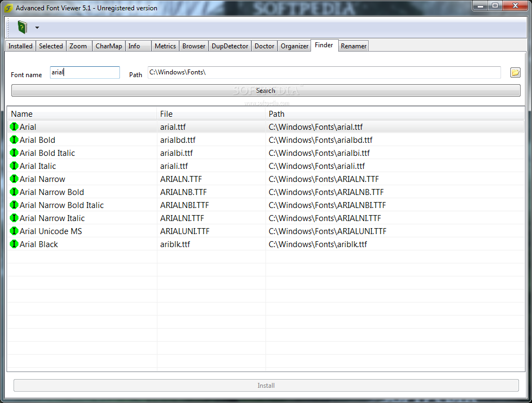Click the green icon beside Arial Narrow Bold
Viewport: 532px width, 403px height.
click(x=14, y=192)
